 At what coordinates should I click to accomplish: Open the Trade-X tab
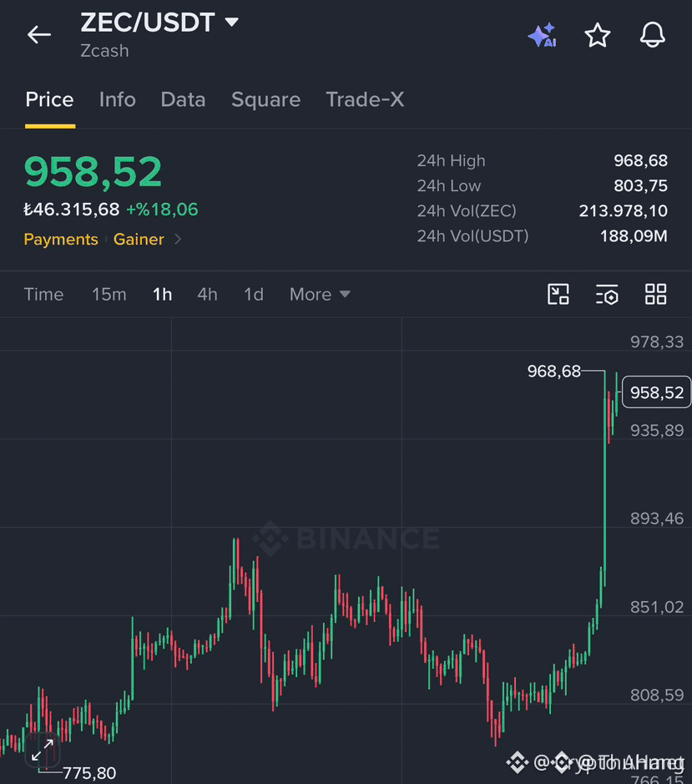[x=365, y=99]
